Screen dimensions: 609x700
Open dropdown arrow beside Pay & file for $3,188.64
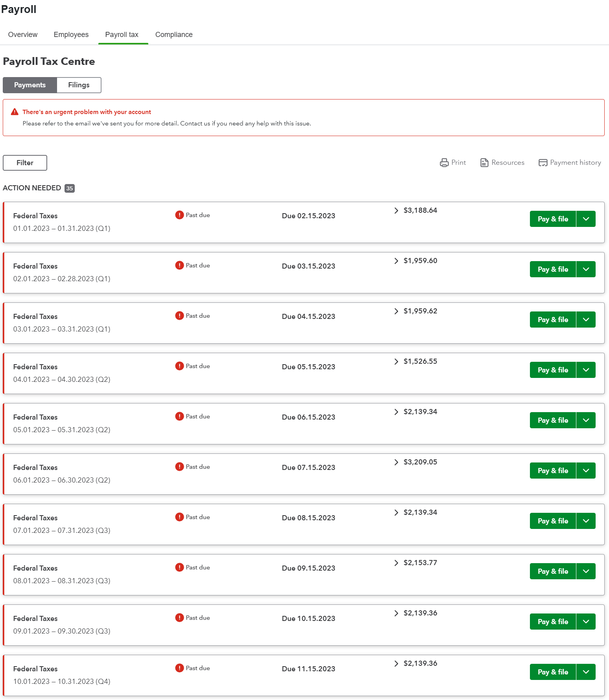click(x=586, y=219)
